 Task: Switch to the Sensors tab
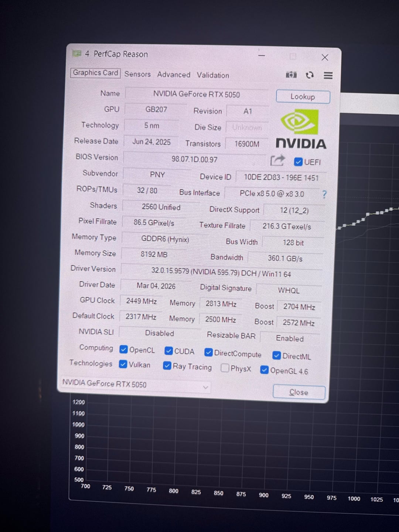(x=137, y=74)
